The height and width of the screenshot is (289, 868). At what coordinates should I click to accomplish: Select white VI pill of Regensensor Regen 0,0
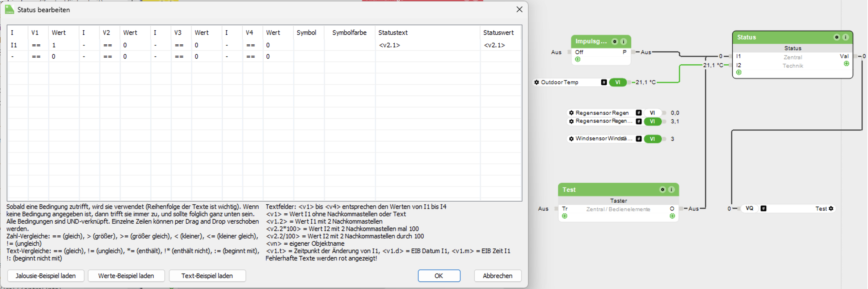point(653,113)
